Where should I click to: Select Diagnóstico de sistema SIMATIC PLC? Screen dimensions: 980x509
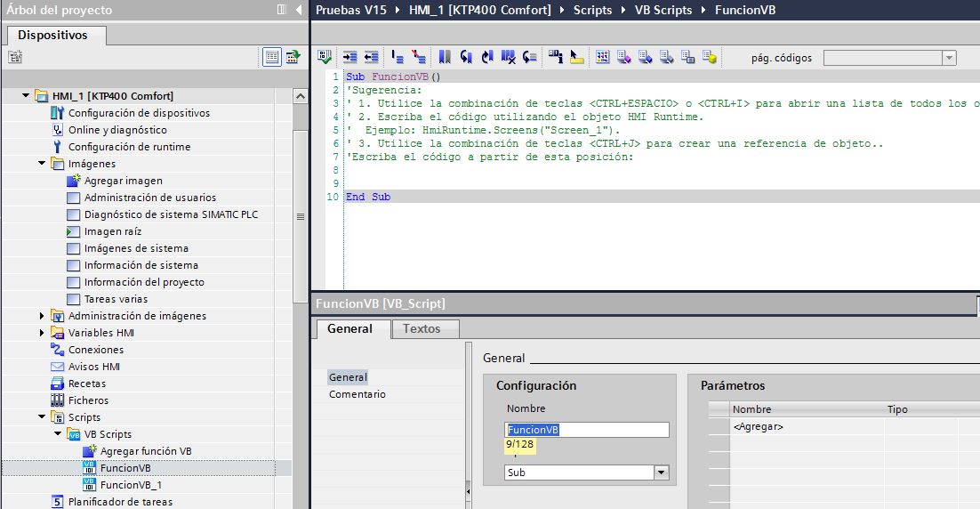[x=171, y=214]
